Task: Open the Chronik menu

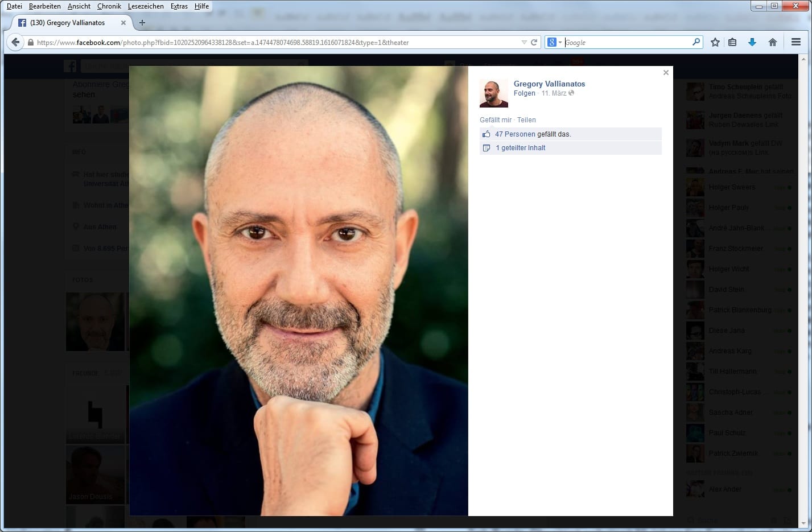Action: pos(109,6)
